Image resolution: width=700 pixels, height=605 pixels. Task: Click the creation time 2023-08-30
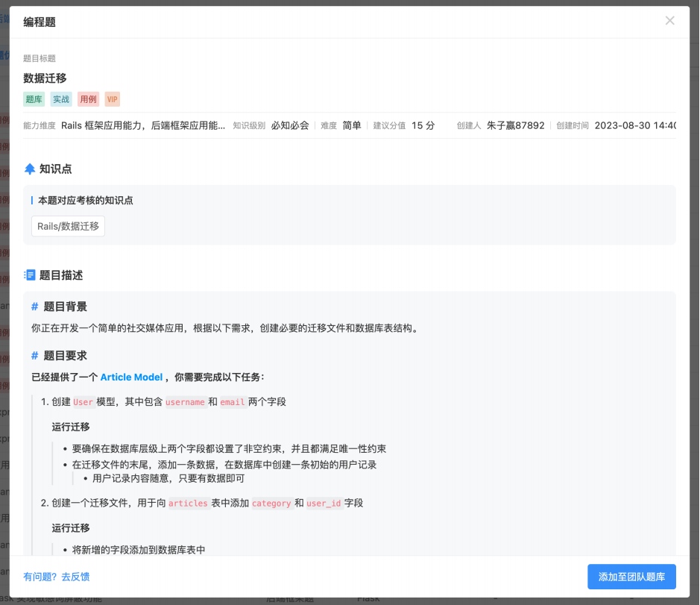tap(635, 125)
